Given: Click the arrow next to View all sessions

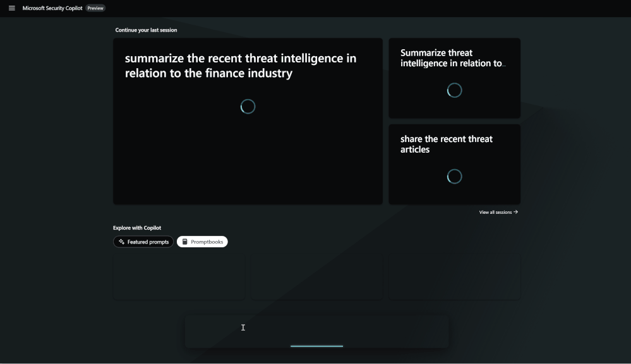Looking at the screenshot, I should 515,212.
